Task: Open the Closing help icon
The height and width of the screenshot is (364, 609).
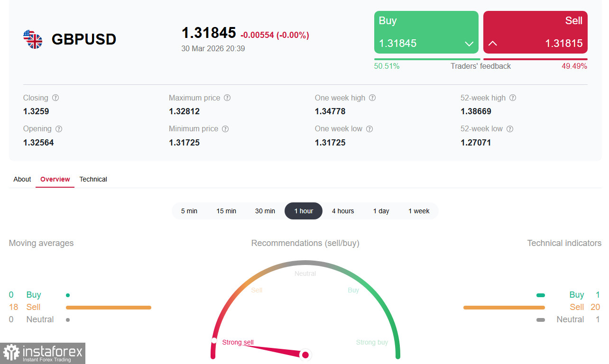Action: point(55,98)
